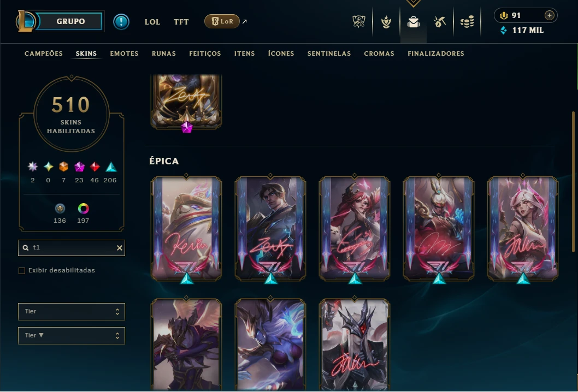Click the skin list scrollbar
Image resolution: width=578 pixels, height=392 pixels.
pyautogui.click(x=573, y=182)
